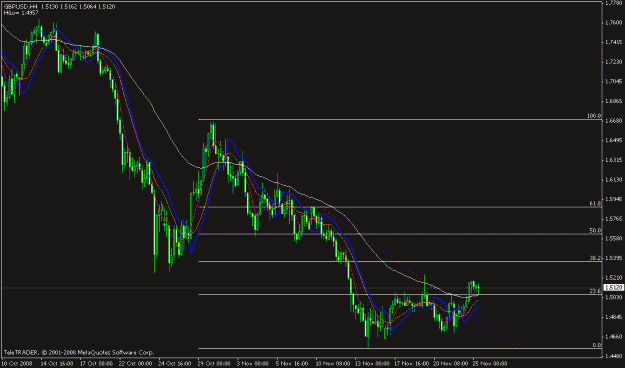Click the 1.5765 price axis label
Image resolution: width=625 pixels, height=368 pixels.
614,219
